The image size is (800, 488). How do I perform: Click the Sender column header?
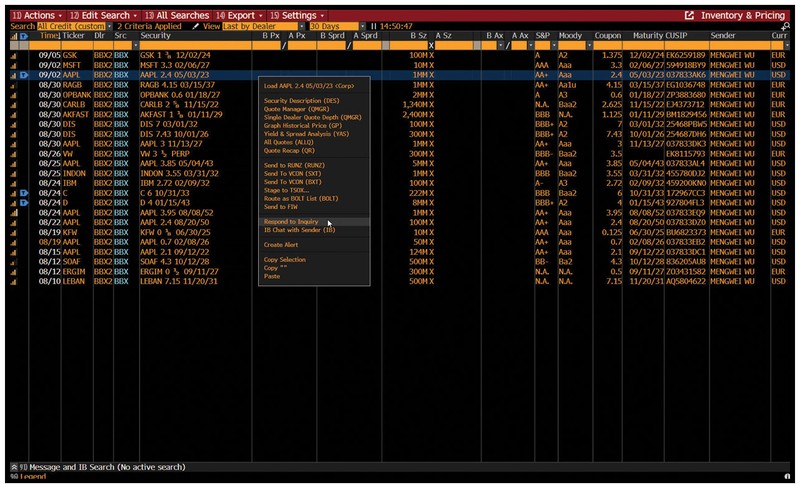722,36
